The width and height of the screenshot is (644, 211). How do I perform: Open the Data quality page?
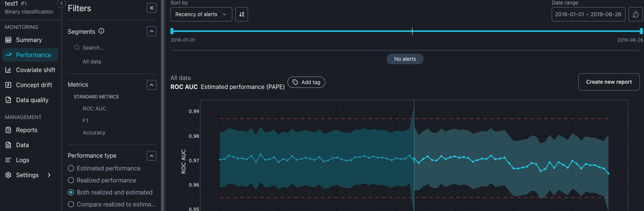click(x=32, y=100)
